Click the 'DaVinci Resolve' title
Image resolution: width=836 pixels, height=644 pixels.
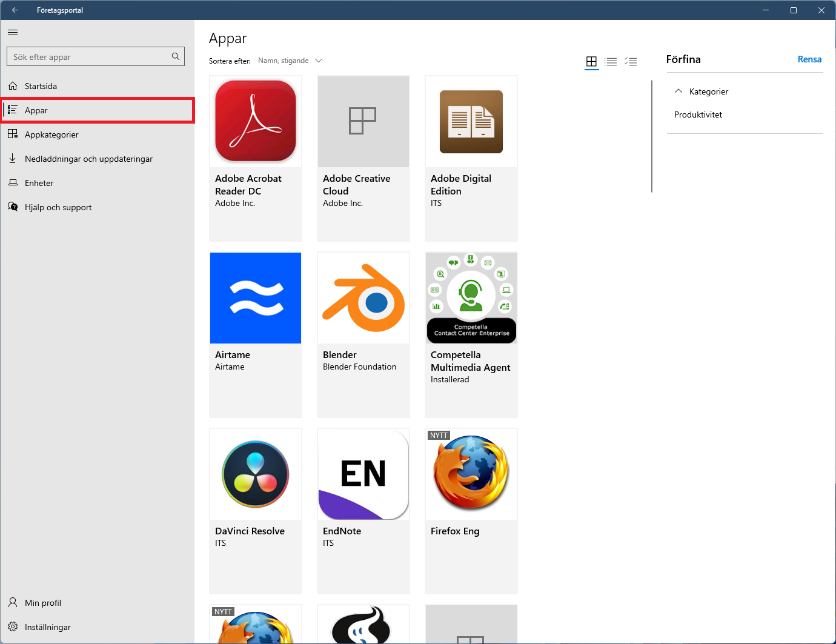[x=250, y=531]
